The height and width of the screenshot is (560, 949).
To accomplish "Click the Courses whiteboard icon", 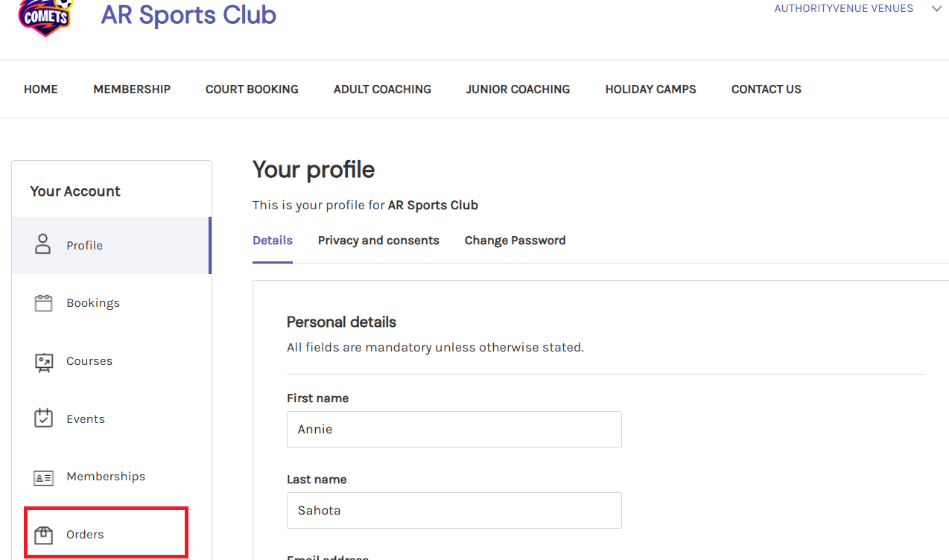I will click(x=44, y=362).
